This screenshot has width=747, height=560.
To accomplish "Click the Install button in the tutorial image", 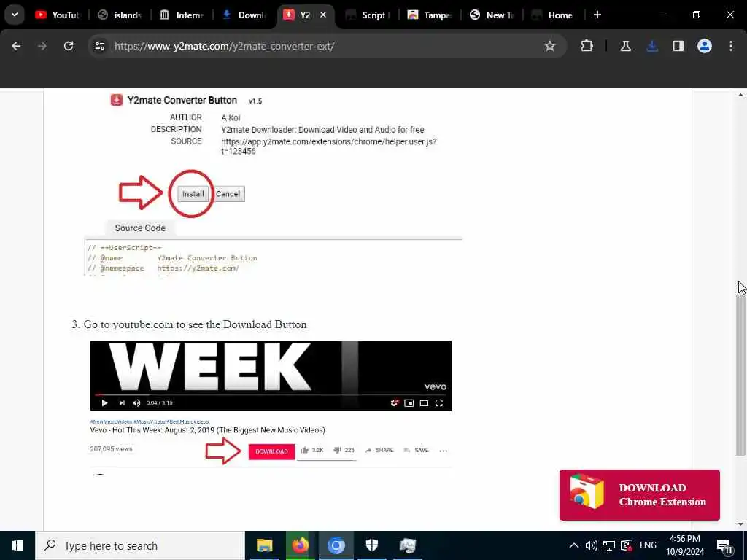I will click(x=193, y=194).
